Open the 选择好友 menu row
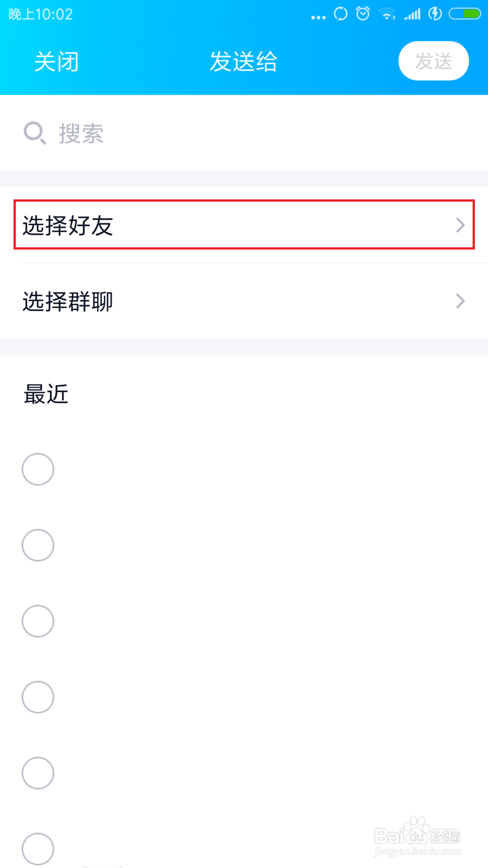Image resolution: width=488 pixels, height=868 pixels. (x=244, y=225)
